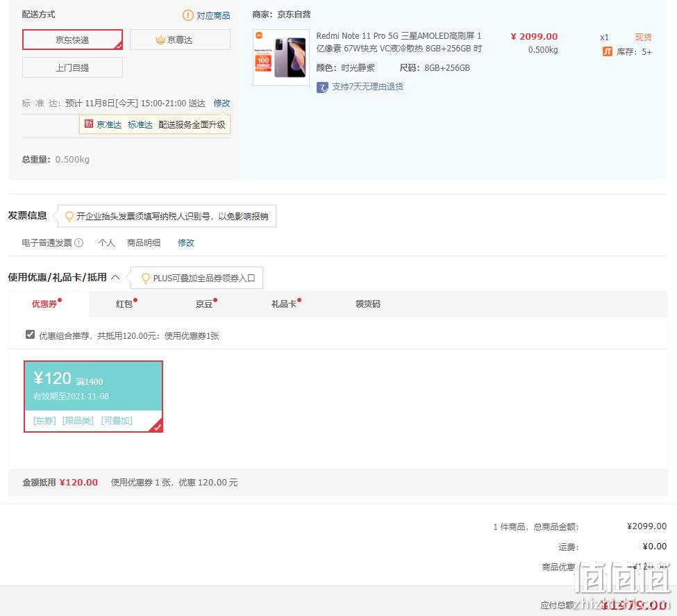Open the Redmi Note 11 Pro thumbnail
Image resolution: width=677 pixels, height=616 pixels.
281,58
